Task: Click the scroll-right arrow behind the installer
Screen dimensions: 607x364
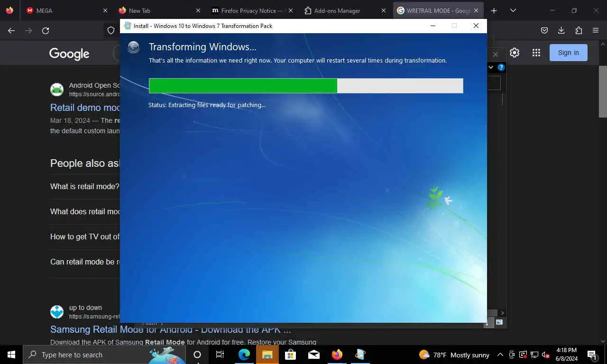Action: [503, 313]
